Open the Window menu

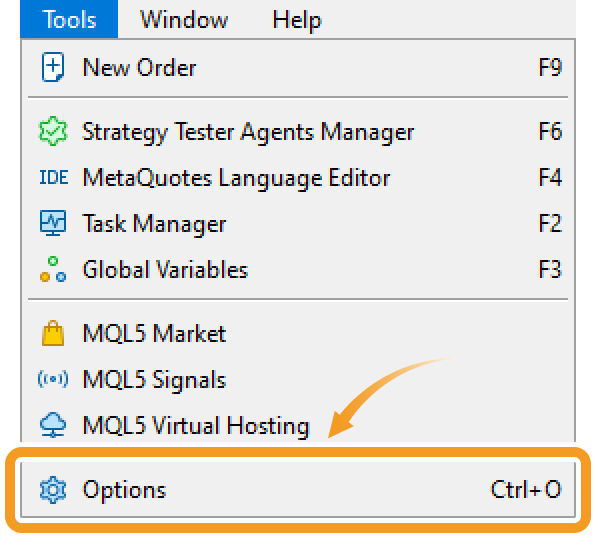184,19
